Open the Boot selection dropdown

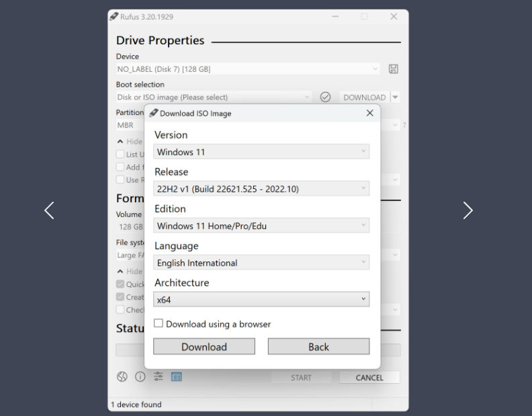214,97
